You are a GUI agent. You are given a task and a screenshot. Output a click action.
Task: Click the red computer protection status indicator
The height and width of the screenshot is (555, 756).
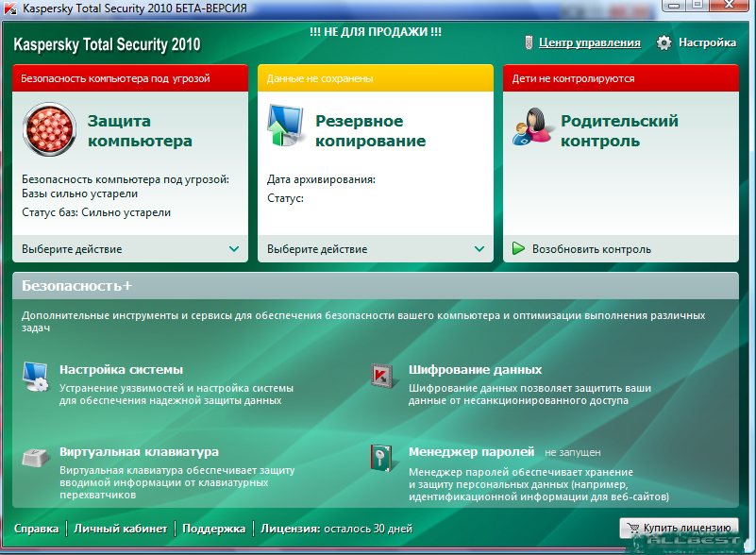(49, 129)
